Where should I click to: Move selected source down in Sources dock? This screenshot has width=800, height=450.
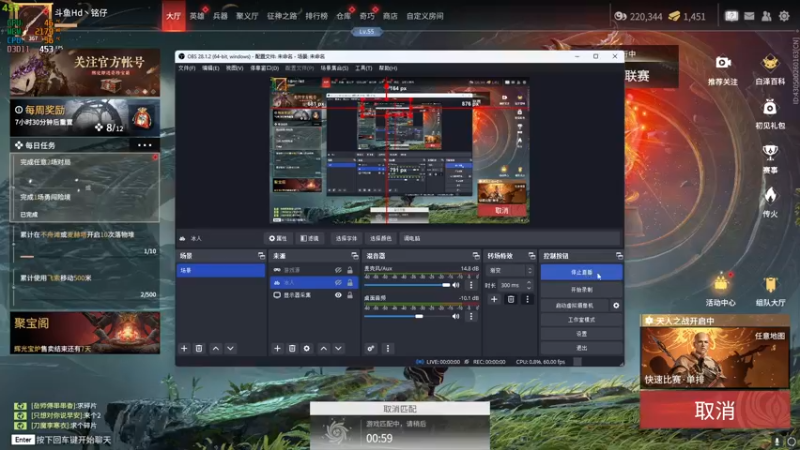click(338, 348)
